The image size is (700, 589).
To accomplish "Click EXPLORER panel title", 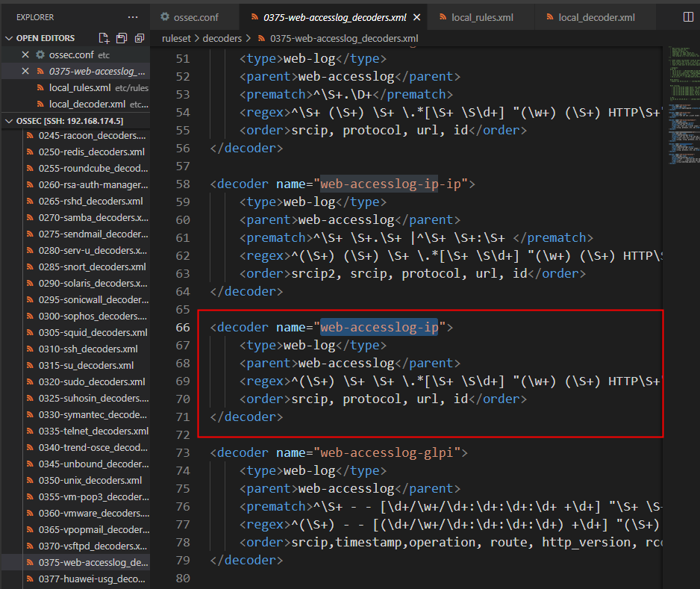I will (x=35, y=17).
